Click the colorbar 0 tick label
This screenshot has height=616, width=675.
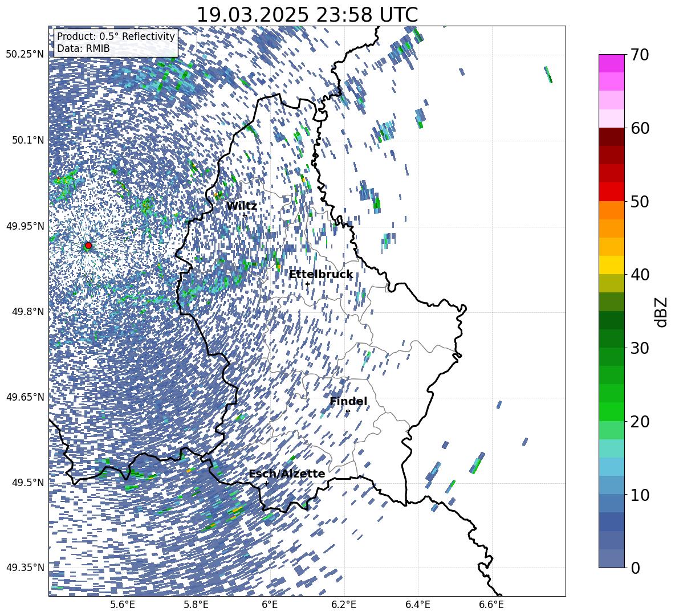tap(635, 568)
